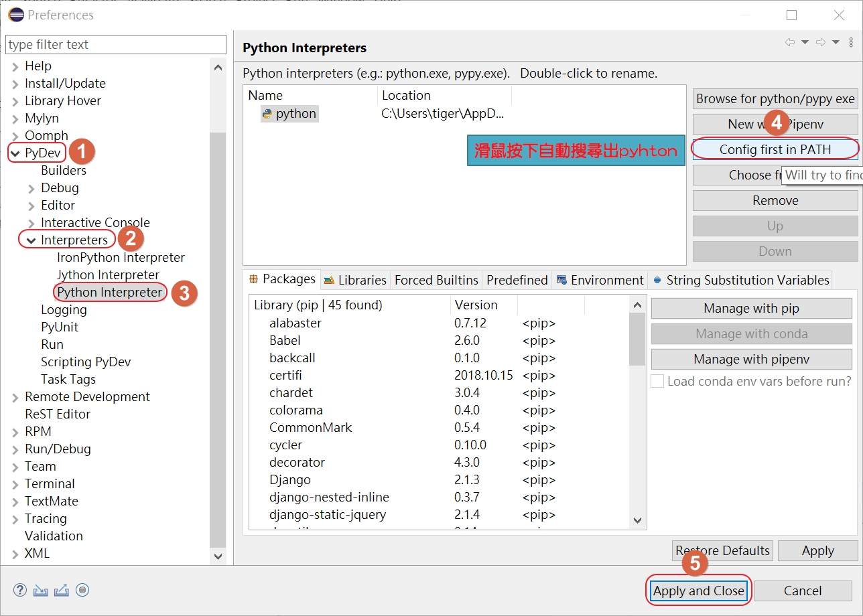Screen dimensions: 863x616
Task: Go forward to the next preference page
Action: click(x=821, y=42)
